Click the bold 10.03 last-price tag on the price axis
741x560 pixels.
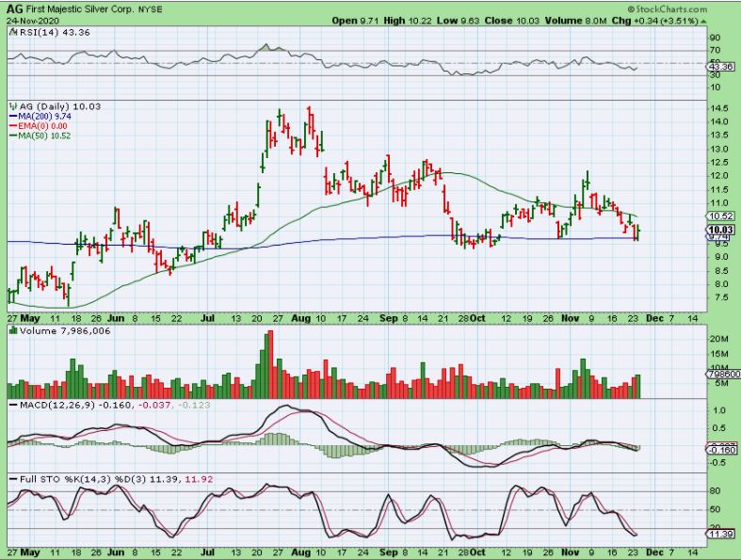pyautogui.click(x=720, y=230)
